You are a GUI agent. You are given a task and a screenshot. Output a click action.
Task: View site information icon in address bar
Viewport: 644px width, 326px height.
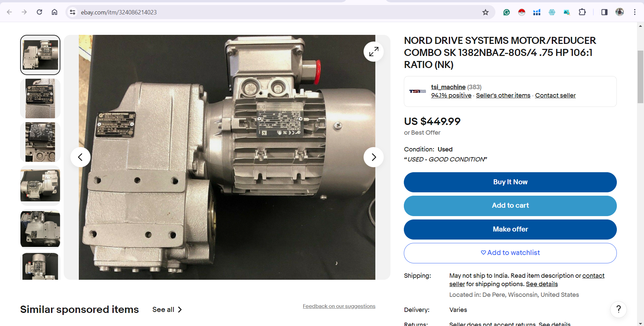(72, 12)
